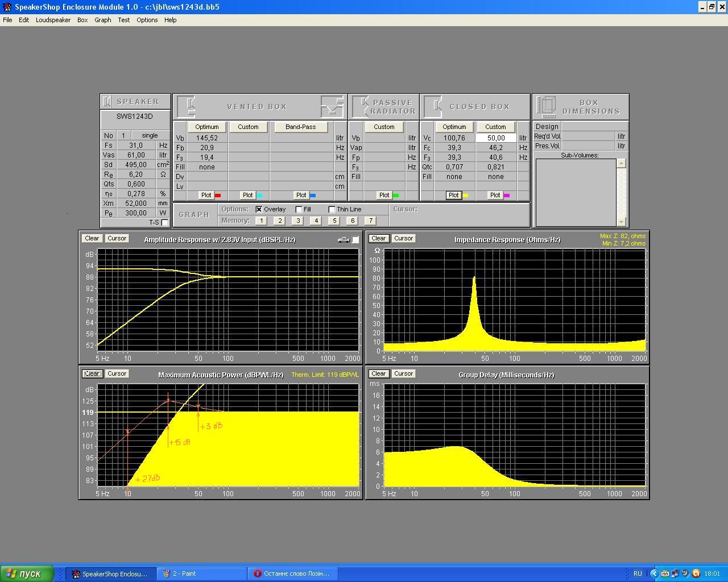Click the Closed Box enclosure icon
The width and height of the screenshot is (728, 582).
pos(434,106)
